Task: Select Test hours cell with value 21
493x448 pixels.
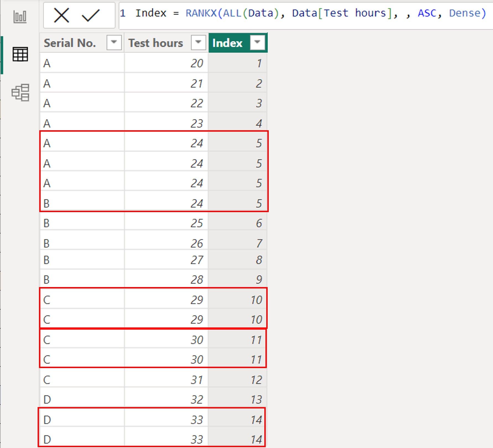Action: coord(166,83)
